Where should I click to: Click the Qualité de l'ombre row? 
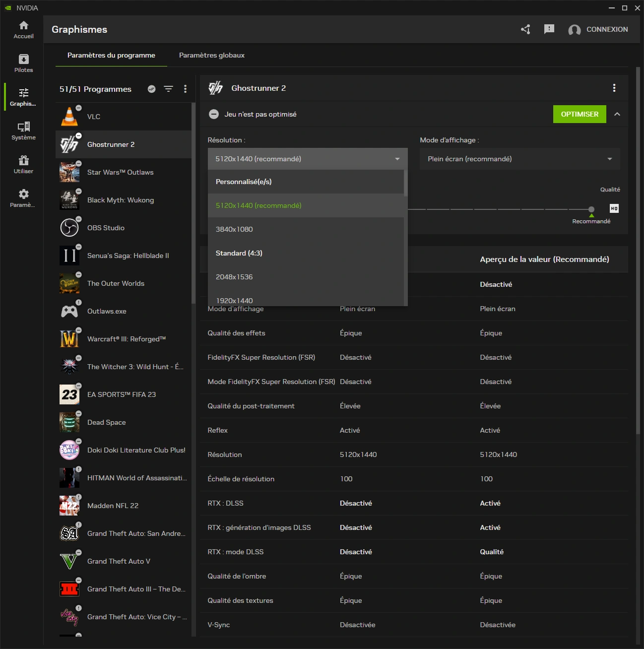tap(414, 576)
